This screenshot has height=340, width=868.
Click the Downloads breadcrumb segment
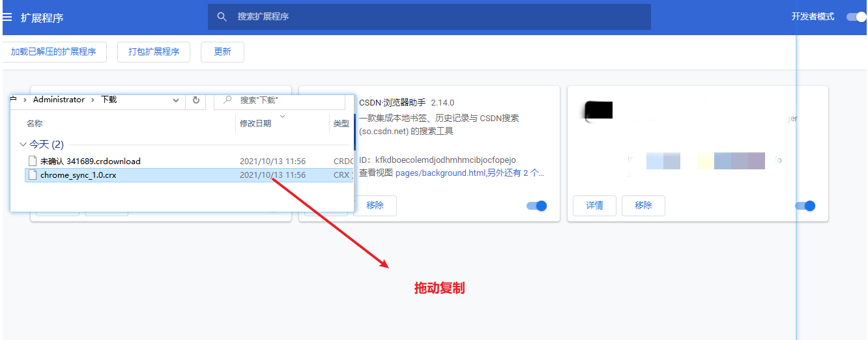109,100
